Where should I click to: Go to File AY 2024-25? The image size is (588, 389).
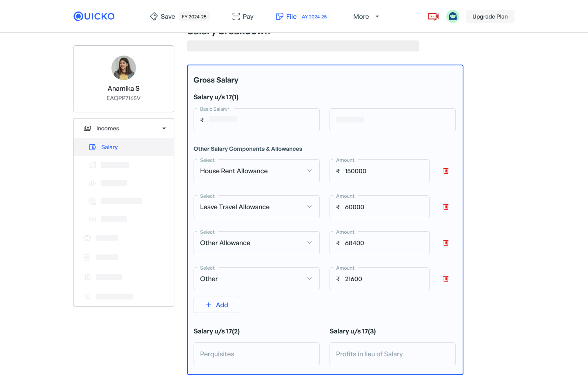301,16
